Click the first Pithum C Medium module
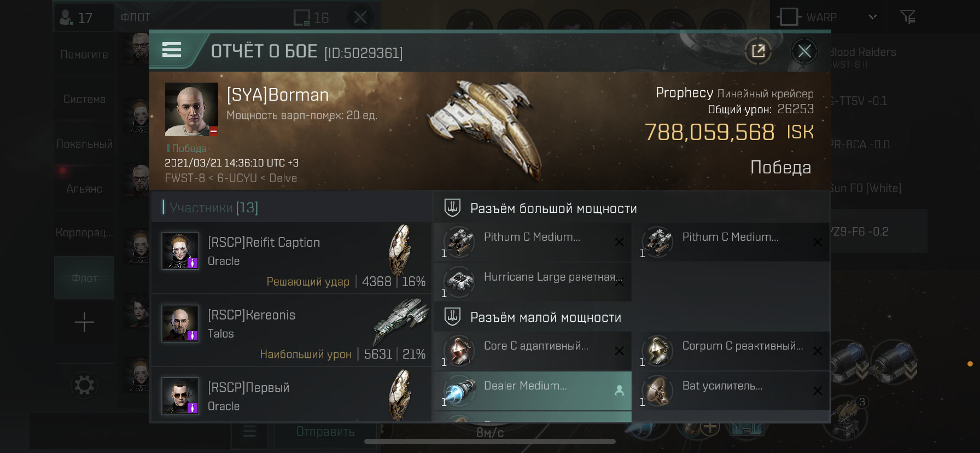980x453 pixels. point(533,242)
